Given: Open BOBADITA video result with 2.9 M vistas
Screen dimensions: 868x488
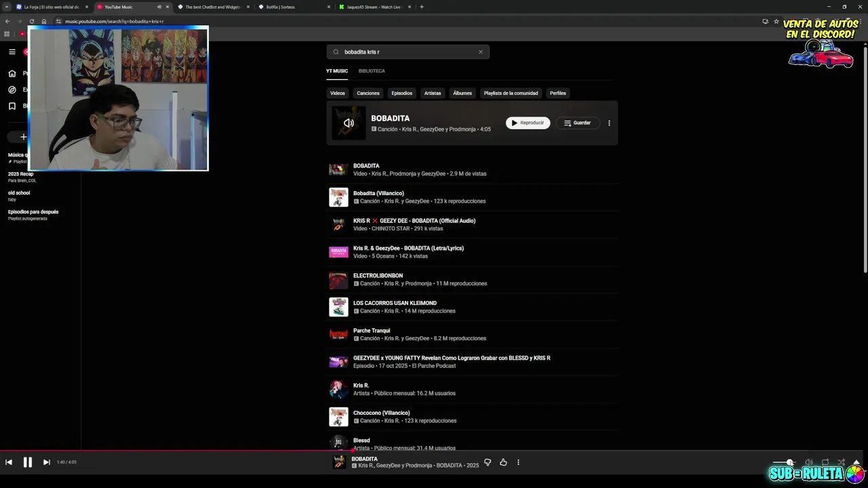Looking at the screenshot, I should point(472,169).
